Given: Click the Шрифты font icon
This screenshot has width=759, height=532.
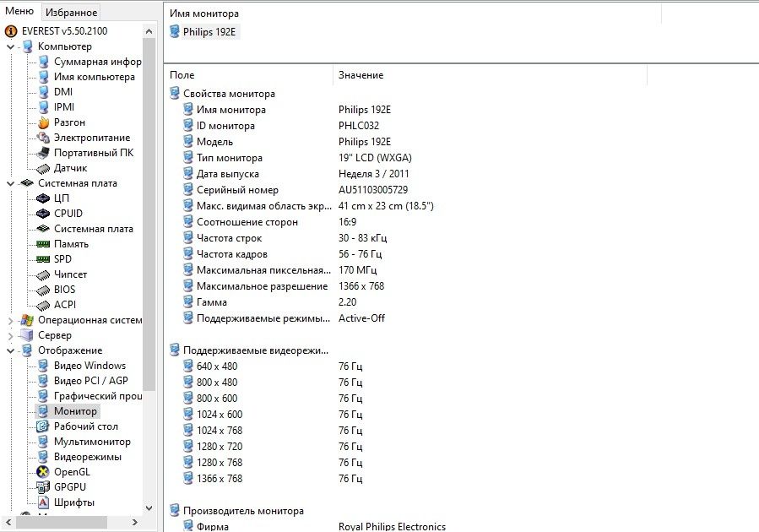Looking at the screenshot, I should [44, 502].
